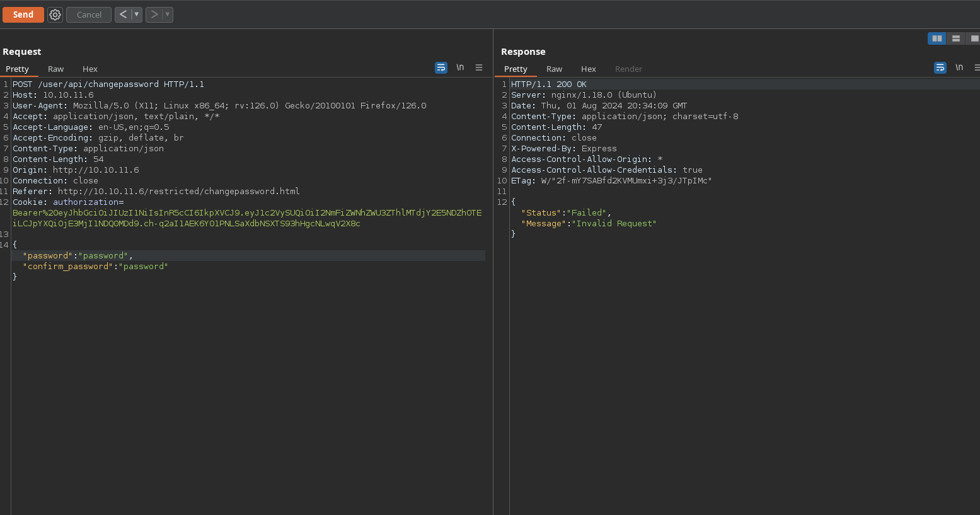This screenshot has width=980, height=515.
Task: Click the Content-Length: 54 request header
Action: coord(58,159)
